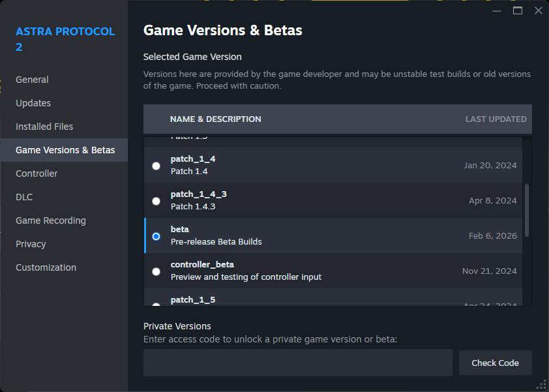549x392 pixels.
Task: Click the patch_1_4 version name
Action: 193,159
